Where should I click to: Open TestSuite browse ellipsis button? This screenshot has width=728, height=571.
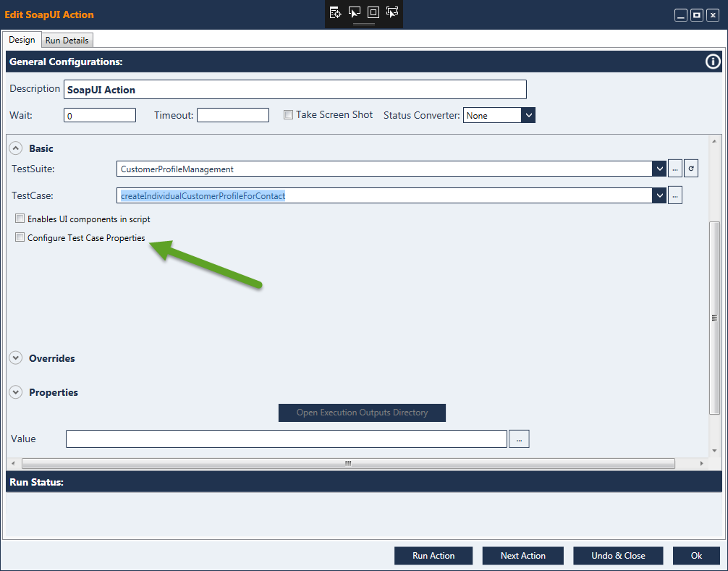675,169
